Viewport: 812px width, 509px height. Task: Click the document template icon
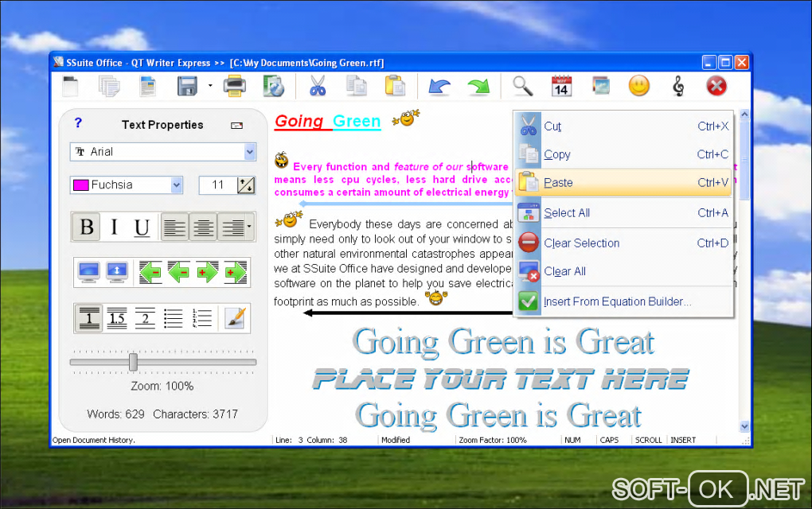pos(148,87)
